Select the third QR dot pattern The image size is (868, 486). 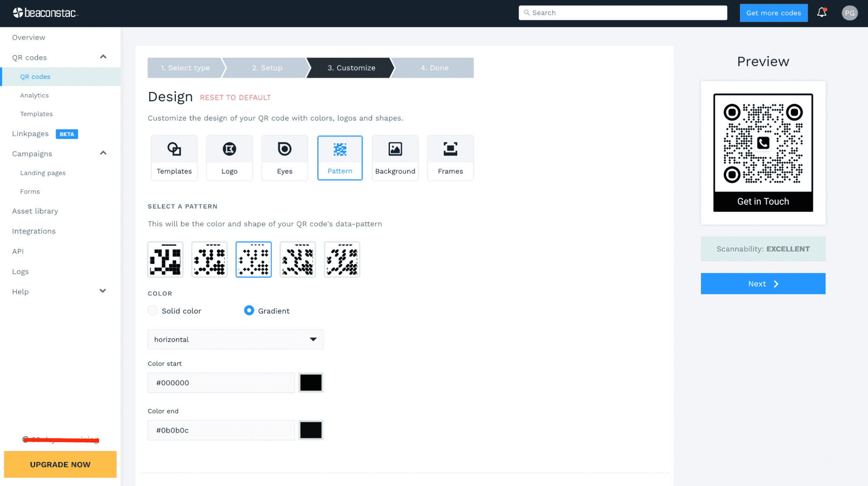point(253,259)
